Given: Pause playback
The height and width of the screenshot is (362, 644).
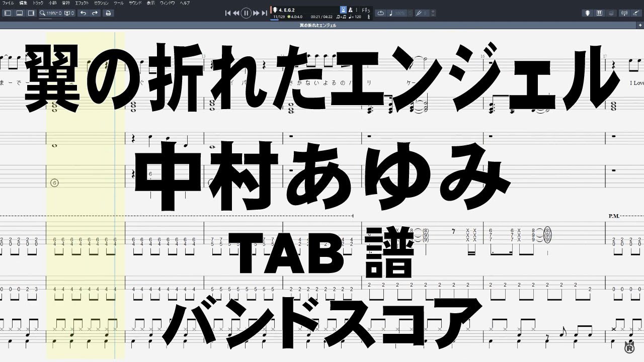Looking at the screenshot, I should coord(246,13).
